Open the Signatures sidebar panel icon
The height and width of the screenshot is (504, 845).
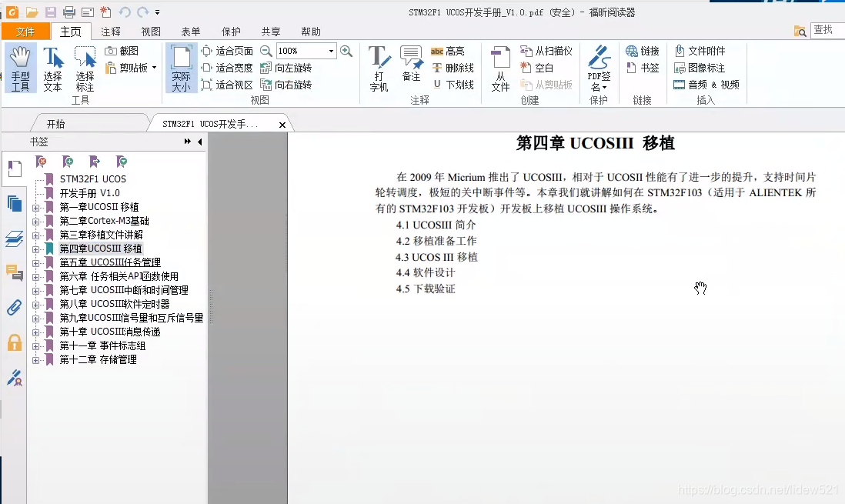[15, 377]
